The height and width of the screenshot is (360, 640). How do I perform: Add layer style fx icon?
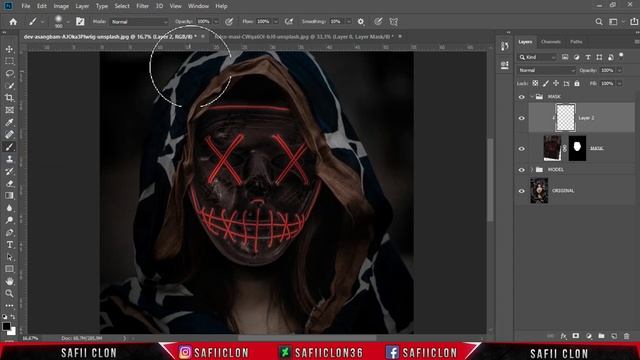pos(563,336)
